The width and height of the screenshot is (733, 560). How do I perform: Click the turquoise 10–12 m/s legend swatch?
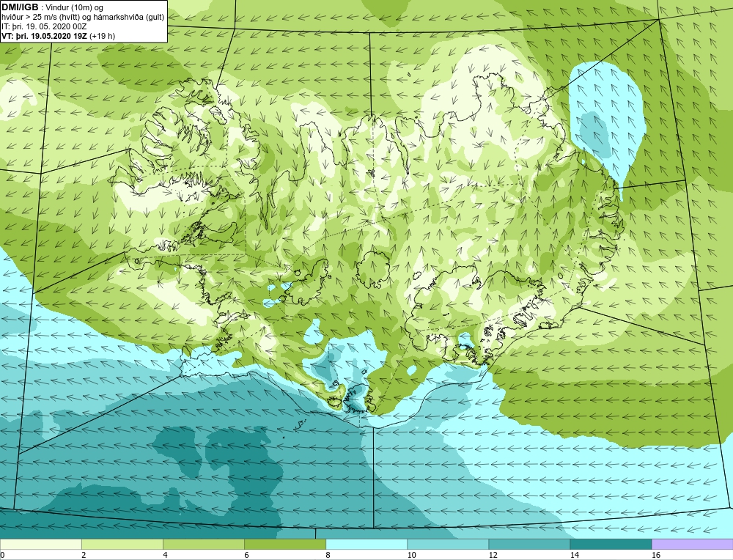coord(447,544)
